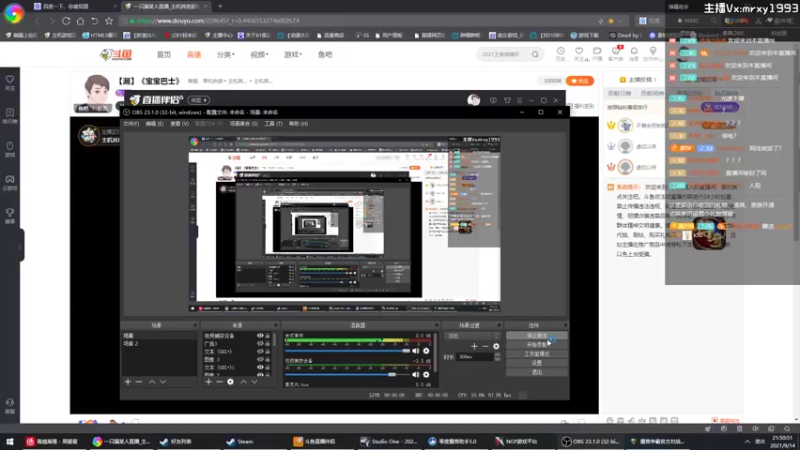
Task: Expand collapsed Douyu left sidebar handle
Action: (x=21, y=245)
